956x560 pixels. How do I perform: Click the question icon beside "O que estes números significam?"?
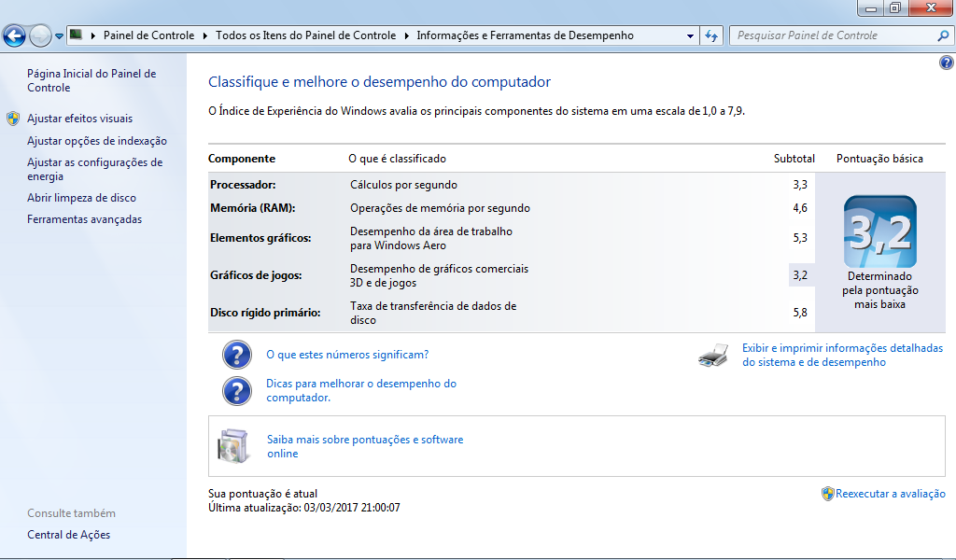point(237,356)
